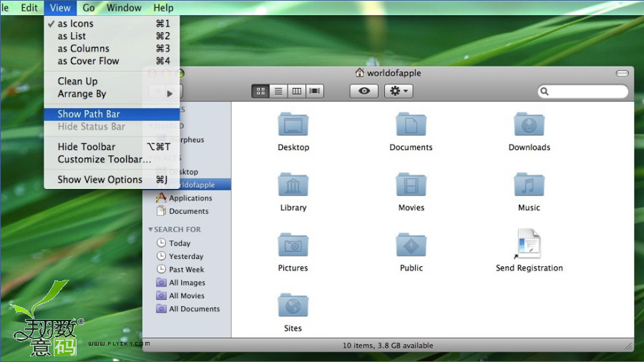Image resolution: width=644 pixels, height=362 pixels.
Task: Click the worldofapple home title icon
Action: (x=359, y=73)
